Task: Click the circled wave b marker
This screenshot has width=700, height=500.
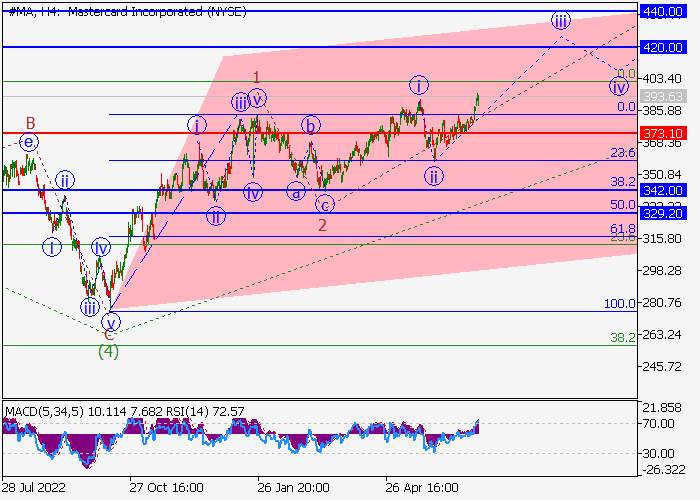Action: point(311,125)
